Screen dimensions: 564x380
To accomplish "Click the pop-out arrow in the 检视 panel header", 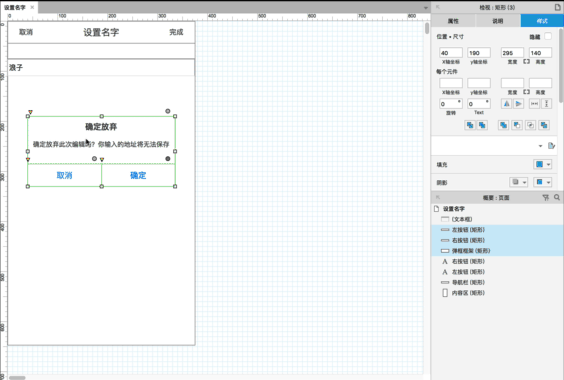I will 438,7.
